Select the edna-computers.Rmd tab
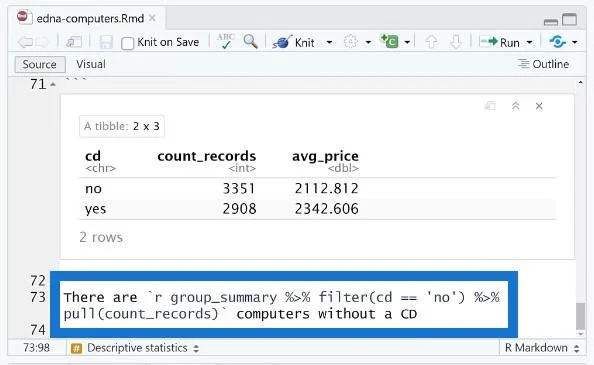 [x=90, y=18]
